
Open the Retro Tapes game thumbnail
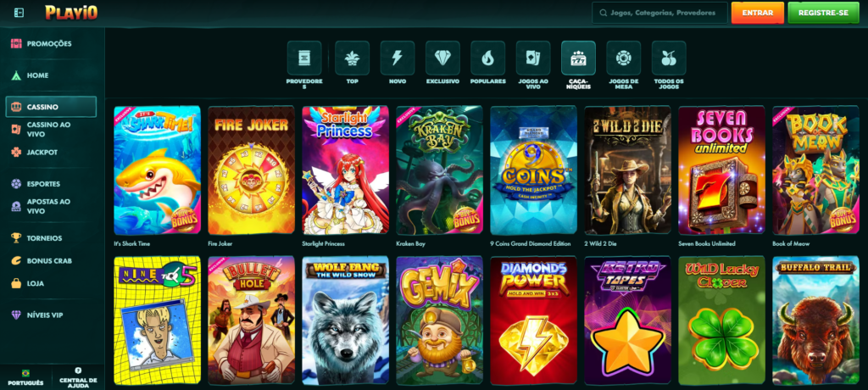(628, 320)
